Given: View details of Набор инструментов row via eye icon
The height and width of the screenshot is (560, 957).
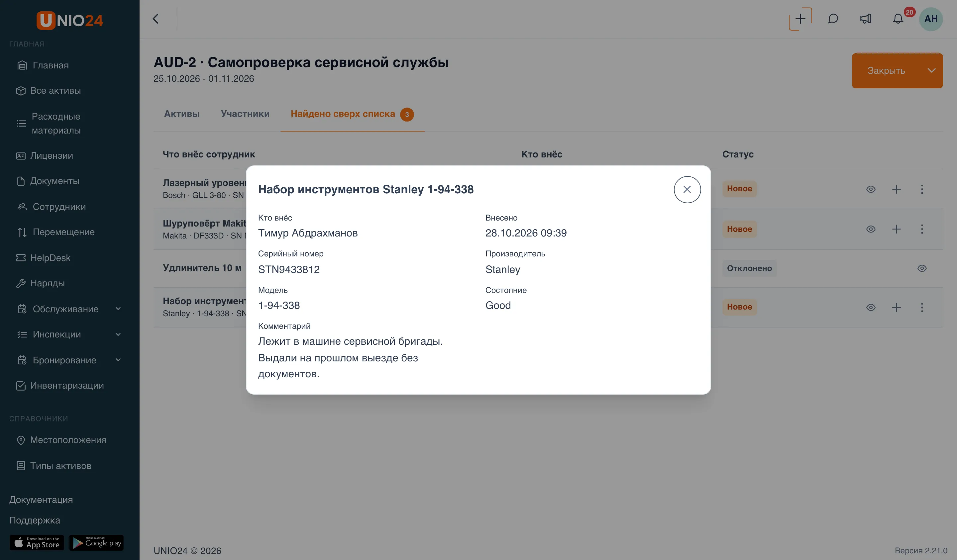Looking at the screenshot, I should coord(871,307).
